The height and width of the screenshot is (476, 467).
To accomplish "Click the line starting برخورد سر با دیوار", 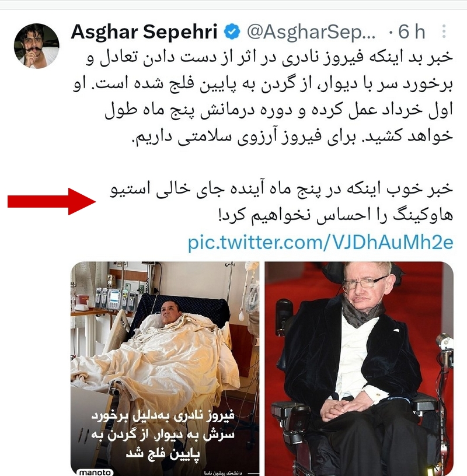I will (x=263, y=84).
